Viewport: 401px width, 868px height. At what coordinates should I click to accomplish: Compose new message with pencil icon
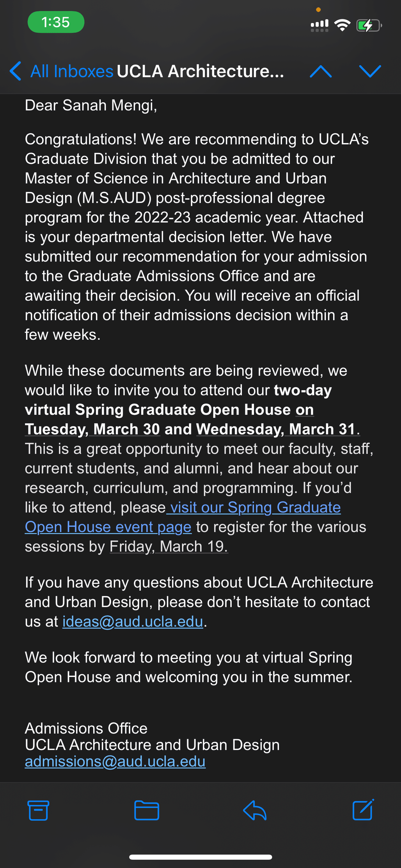[x=363, y=810]
